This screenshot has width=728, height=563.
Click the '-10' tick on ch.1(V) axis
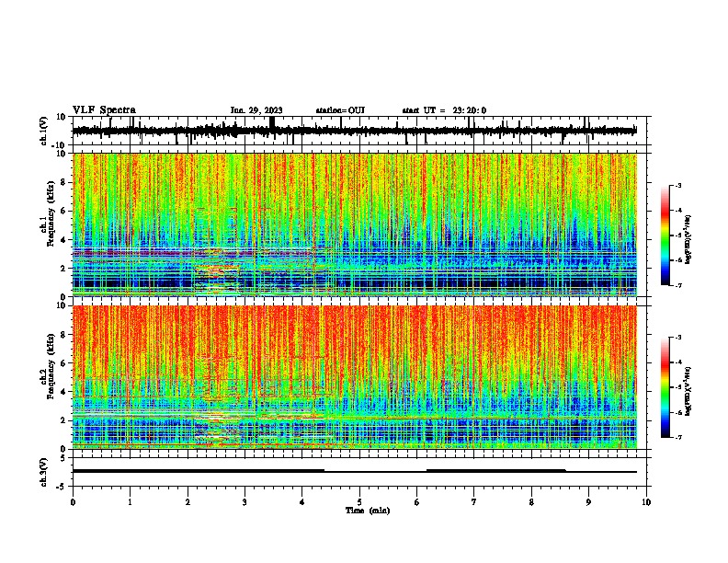click(60, 145)
